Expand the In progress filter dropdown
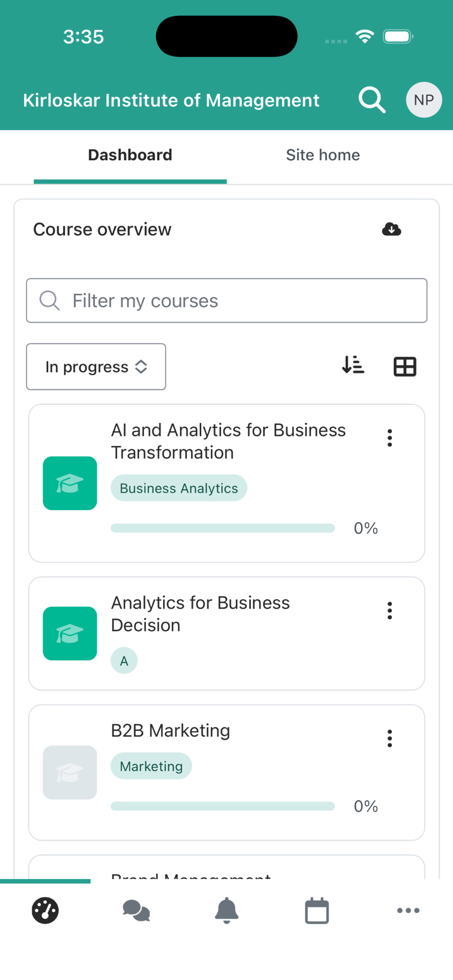 click(96, 367)
